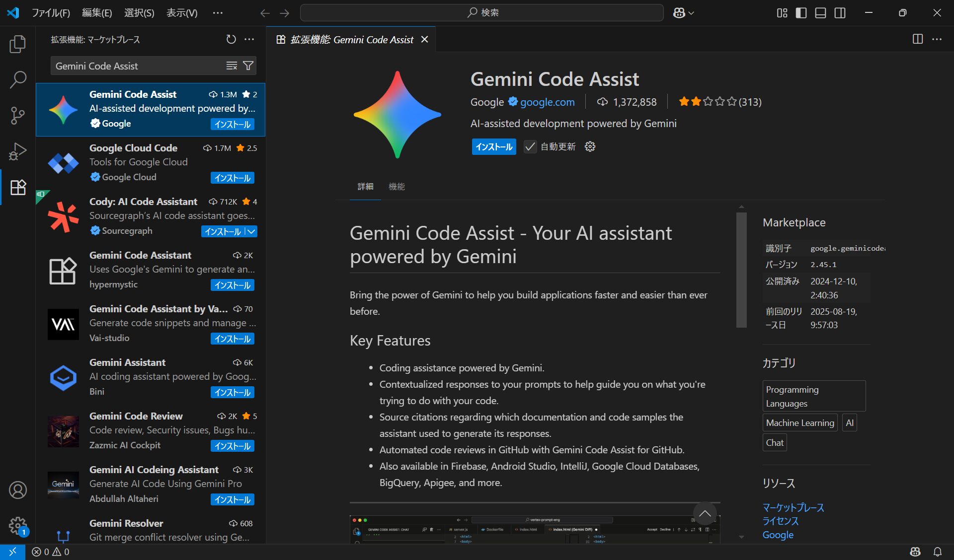This screenshot has height=560, width=954.
Task: Open the 編集(E) menu
Action: click(97, 13)
